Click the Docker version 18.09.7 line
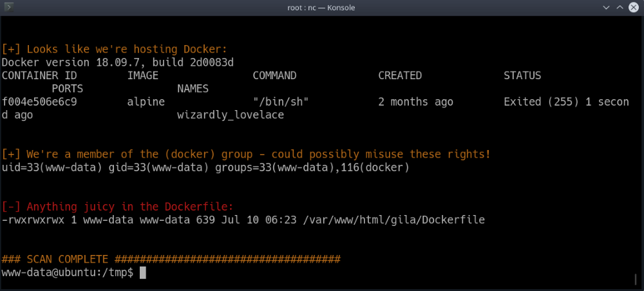The height and width of the screenshot is (291, 644). click(x=117, y=62)
